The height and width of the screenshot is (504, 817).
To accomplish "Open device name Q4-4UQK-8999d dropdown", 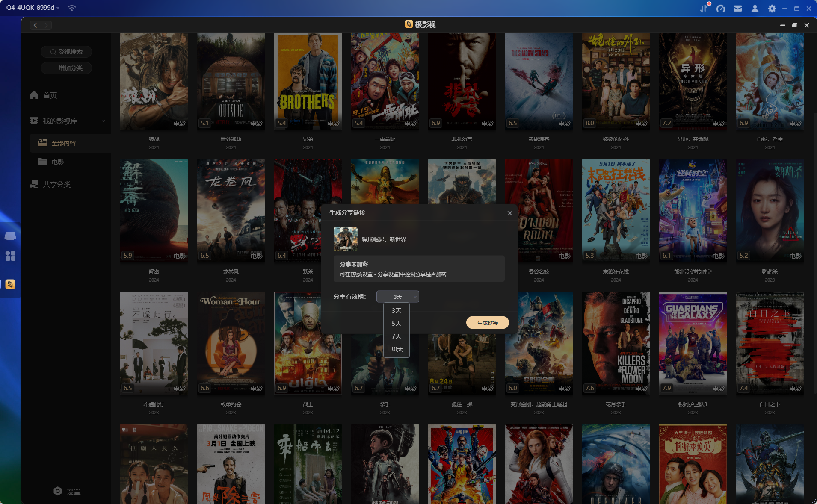I will click(33, 8).
